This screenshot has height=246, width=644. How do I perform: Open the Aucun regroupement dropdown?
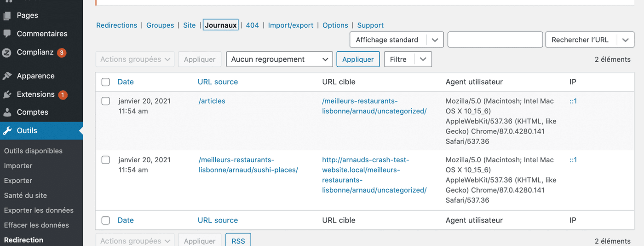[x=279, y=59]
